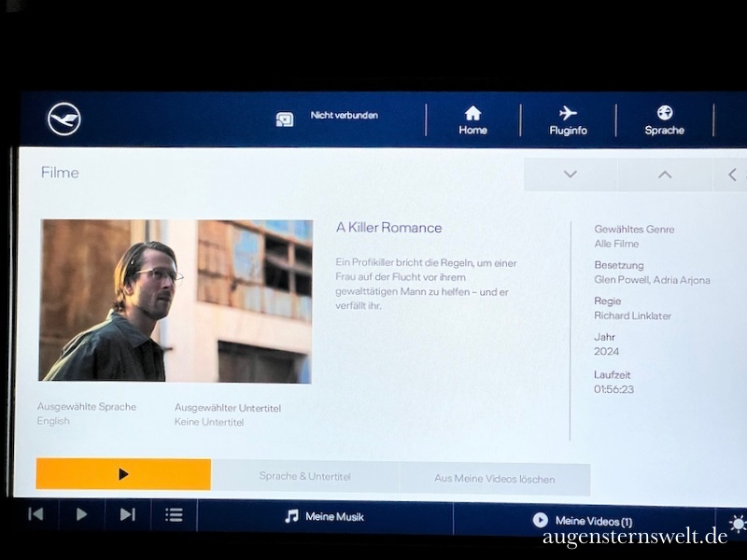
Task: Click the Glen Powell, Adria Arjona cast text
Action: 652,280
